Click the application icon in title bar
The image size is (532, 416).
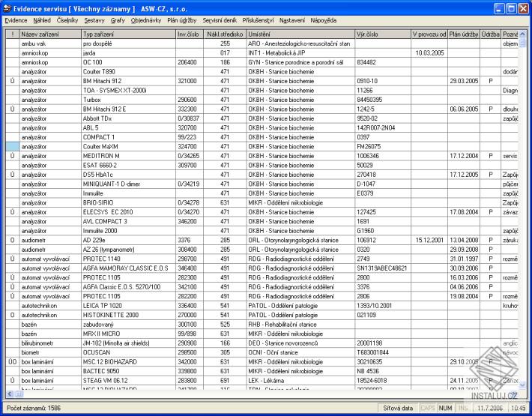click(7, 8)
